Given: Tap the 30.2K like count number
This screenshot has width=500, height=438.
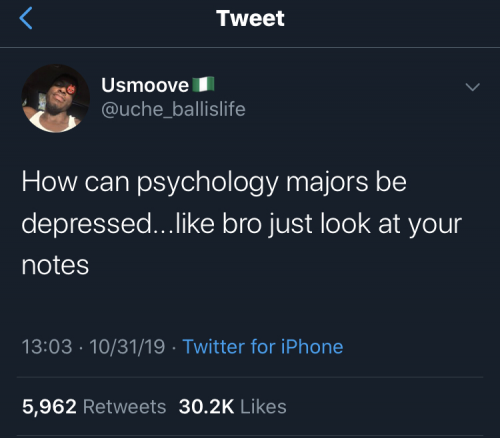Looking at the screenshot, I should (206, 407).
